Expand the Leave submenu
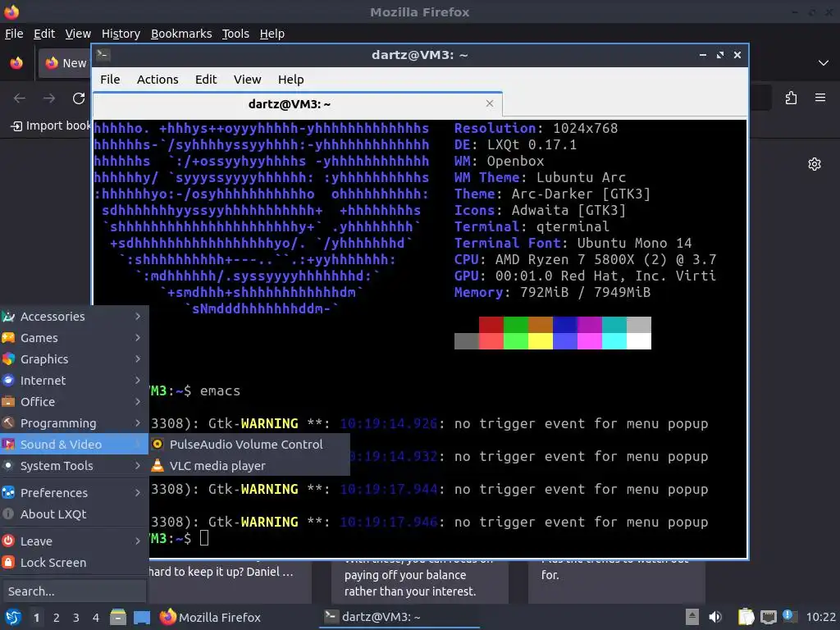 coord(75,541)
